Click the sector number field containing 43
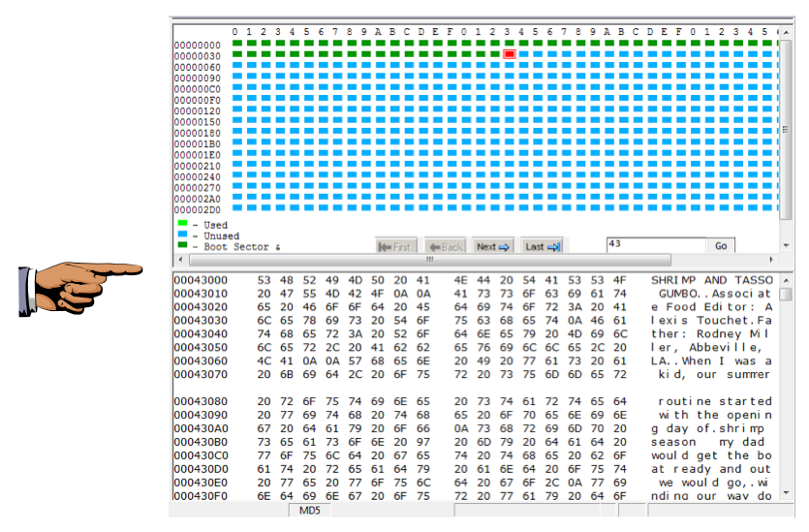Screen dimensions: 809x532 click(x=656, y=245)
